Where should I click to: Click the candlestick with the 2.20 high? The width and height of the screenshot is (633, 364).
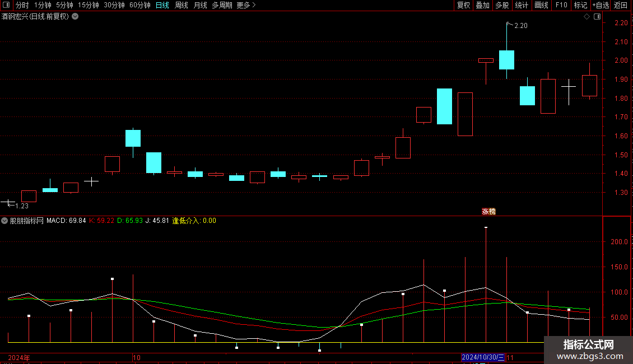click(x=506, y=60)
